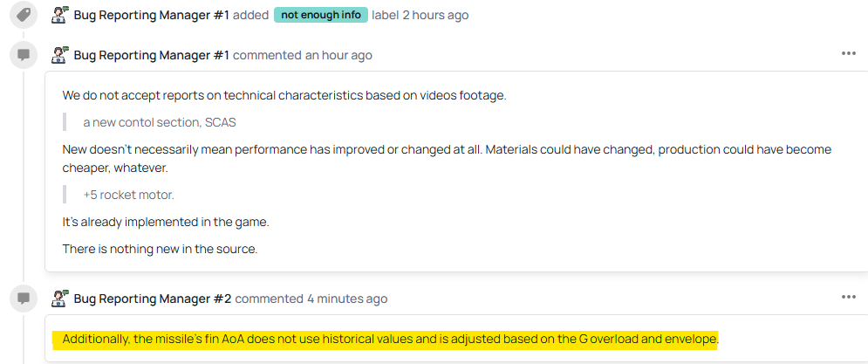Click the 'There is nothing new in the source' line
Viewport: 868px width, 364px height.
(x=160, y=249)
